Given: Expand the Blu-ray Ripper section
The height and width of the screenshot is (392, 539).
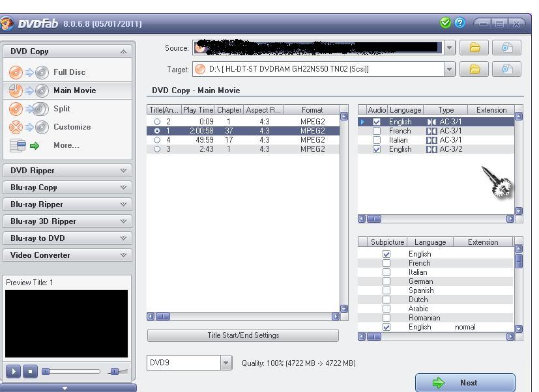Looking at the screenshot, I should [123, 204].
